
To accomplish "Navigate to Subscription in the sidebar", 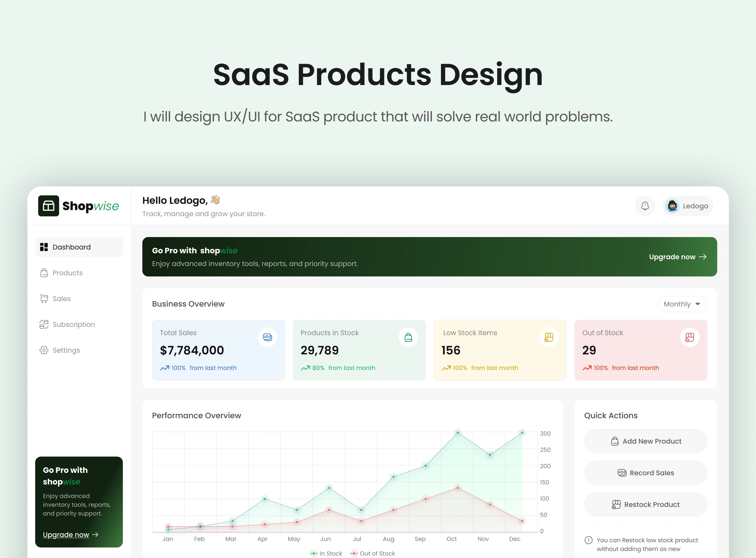I will [73, 324].
